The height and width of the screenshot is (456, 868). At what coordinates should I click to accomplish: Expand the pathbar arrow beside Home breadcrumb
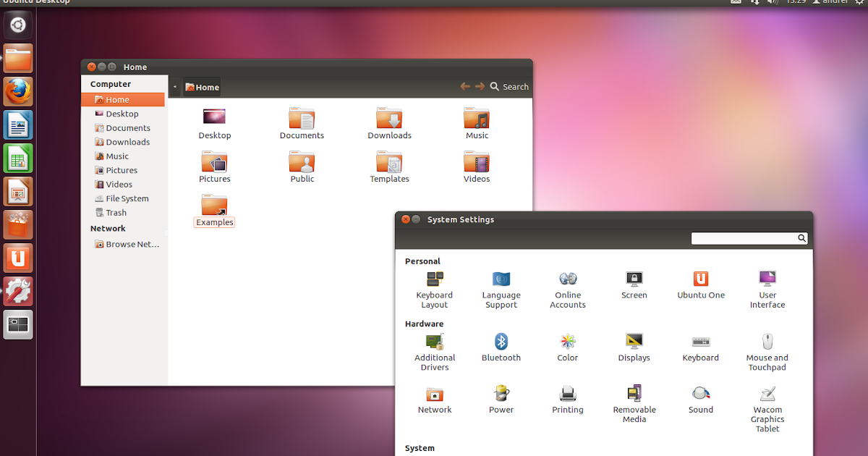pyautogui.click(x=174, y=86)
